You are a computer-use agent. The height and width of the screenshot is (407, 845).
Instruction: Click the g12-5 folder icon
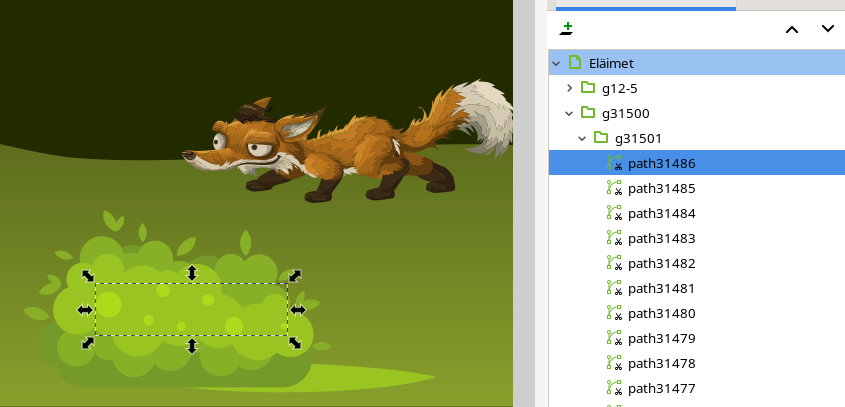(588, 87)
